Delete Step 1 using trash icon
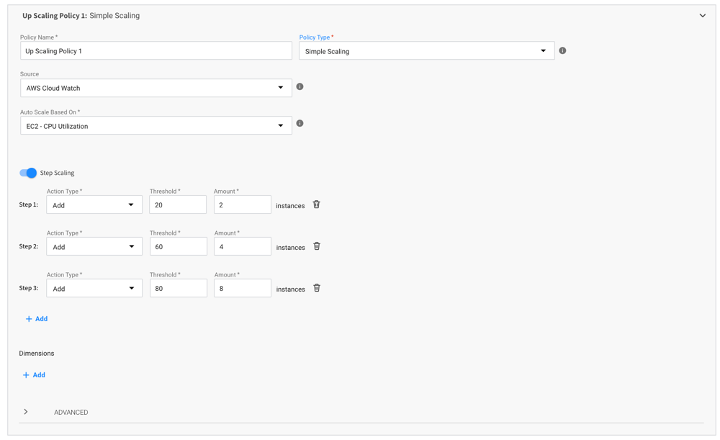This screenshot has width=720, height=440. [317, 204]
